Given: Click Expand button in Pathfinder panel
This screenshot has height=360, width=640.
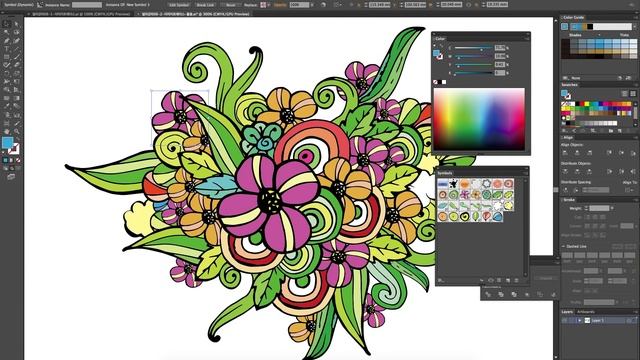Looking at the screenshot, I should (x=546, y=278).
